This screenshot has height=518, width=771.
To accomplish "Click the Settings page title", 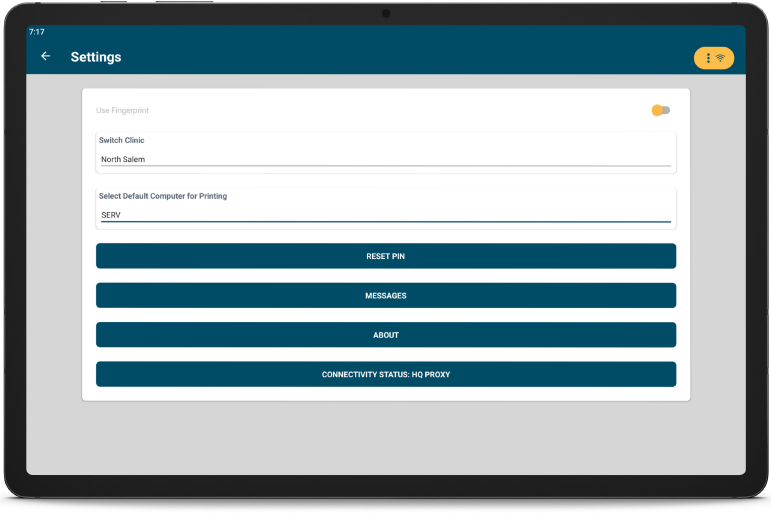I will tap(96, 57).
